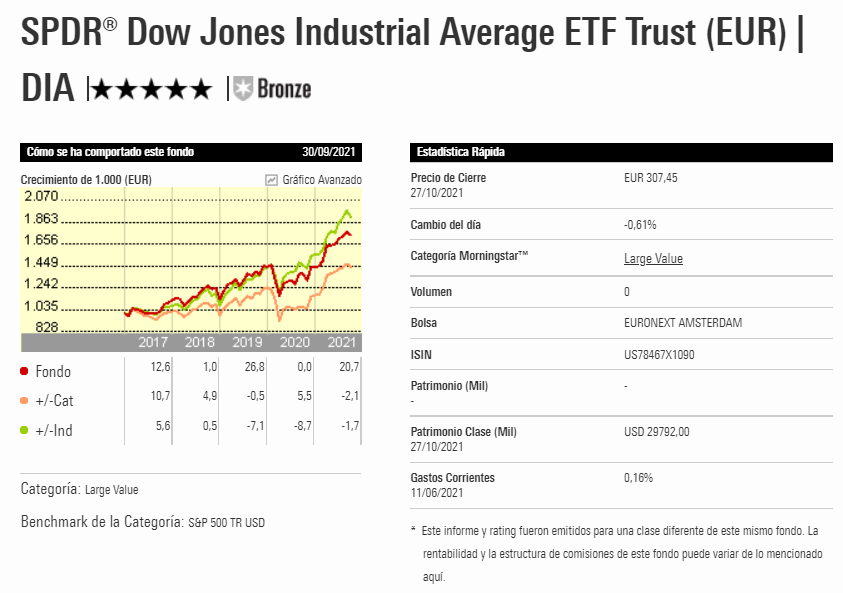843x593 pixels.
Task: Click the EURONEXT AMSTERDAM exchange value
Action: click(x=683, y=323)
